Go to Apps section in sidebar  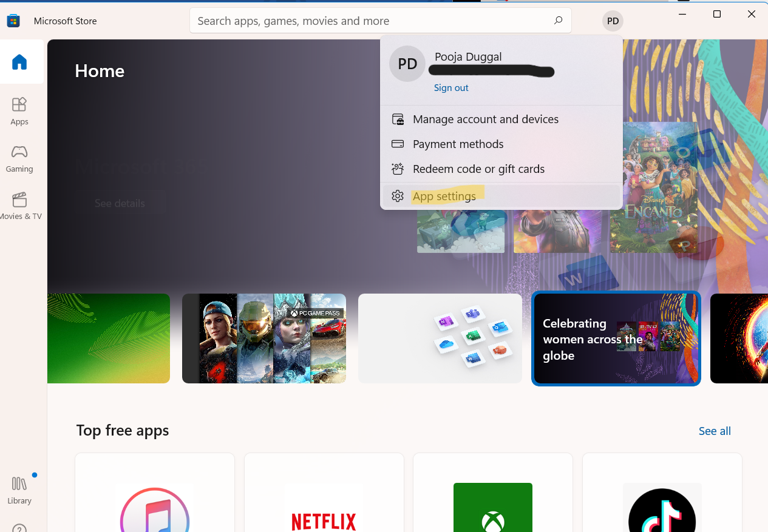(19, 110)
